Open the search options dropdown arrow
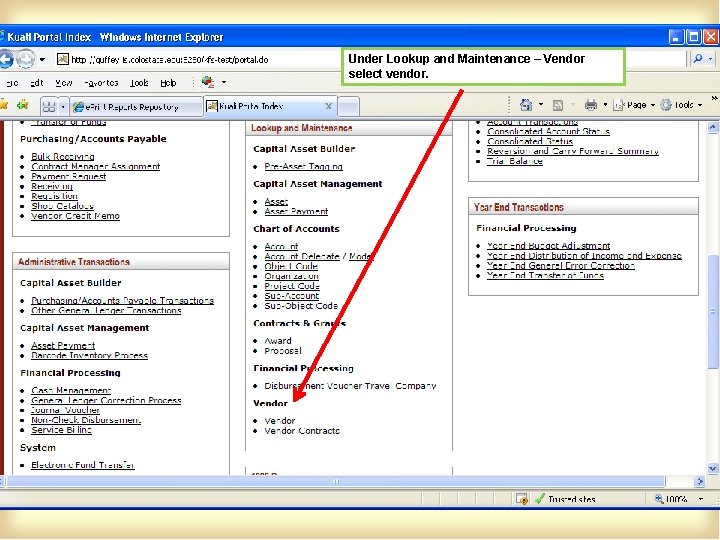This screenshot has width=720, height=540. (x=710, y=59)
